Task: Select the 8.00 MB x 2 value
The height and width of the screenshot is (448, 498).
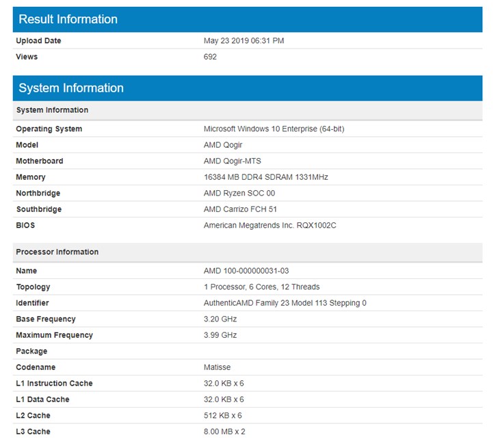Action: (x=224, y=432)
